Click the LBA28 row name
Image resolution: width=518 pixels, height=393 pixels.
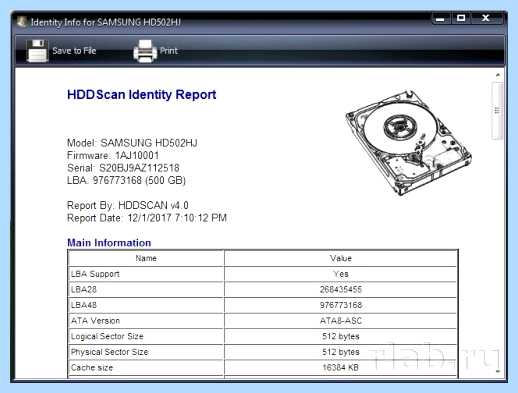[x=84, y=289]
